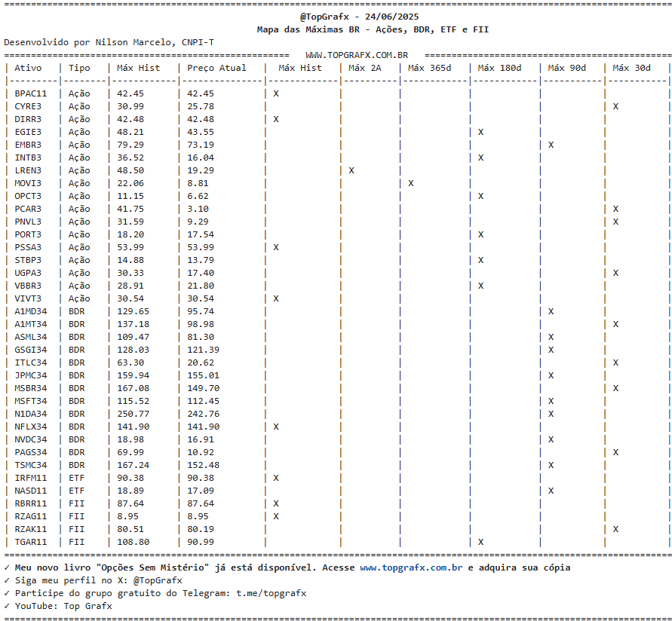
Task: Select the INTB3 ticker cell
Action: click(x=28, y=158)
